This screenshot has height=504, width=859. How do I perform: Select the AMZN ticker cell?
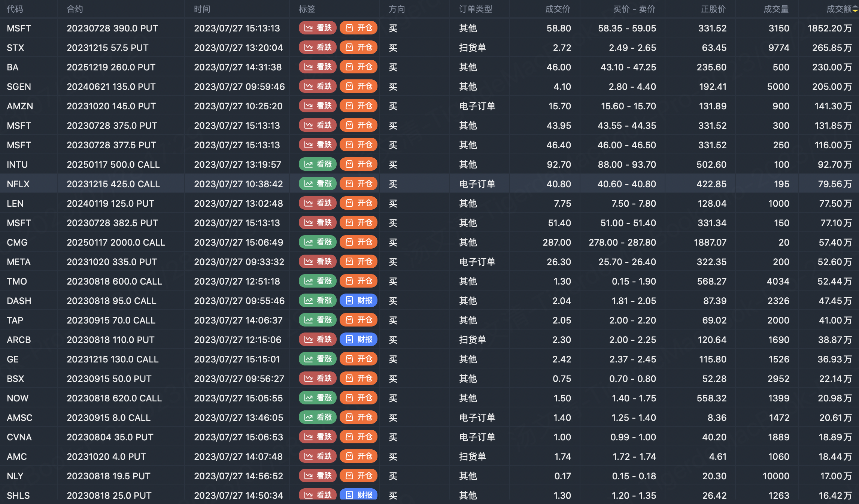[20, 106]
